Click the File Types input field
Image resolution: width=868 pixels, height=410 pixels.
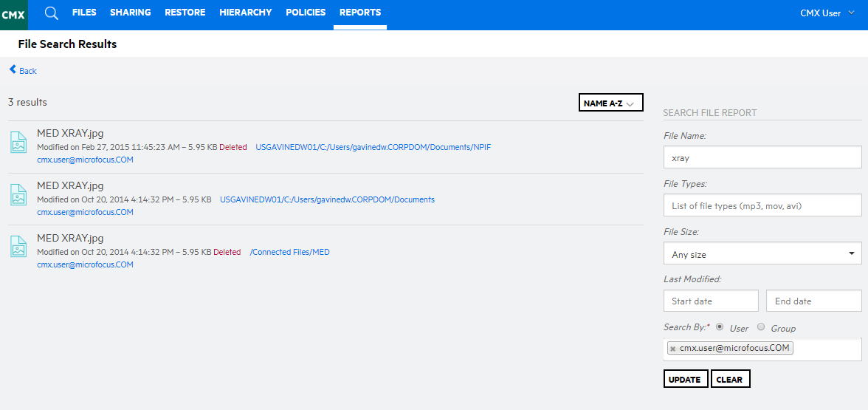pyautogui.click(x=762, y=205)
